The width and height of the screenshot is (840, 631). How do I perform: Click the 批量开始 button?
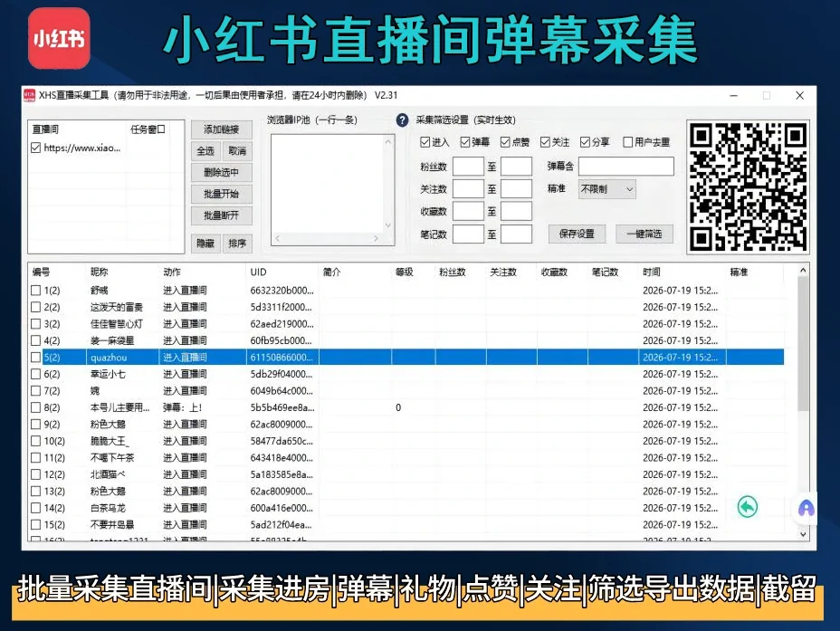[x=221, y=194]
